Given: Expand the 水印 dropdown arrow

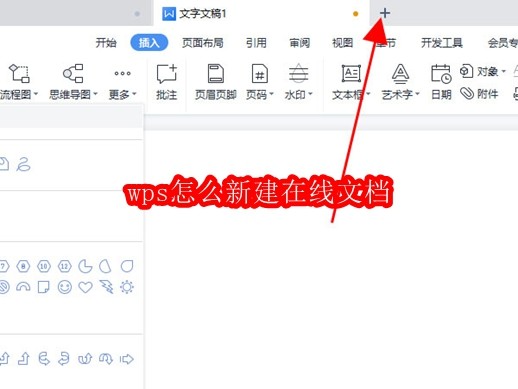Looking at the screenshot, I should point(310,94).
